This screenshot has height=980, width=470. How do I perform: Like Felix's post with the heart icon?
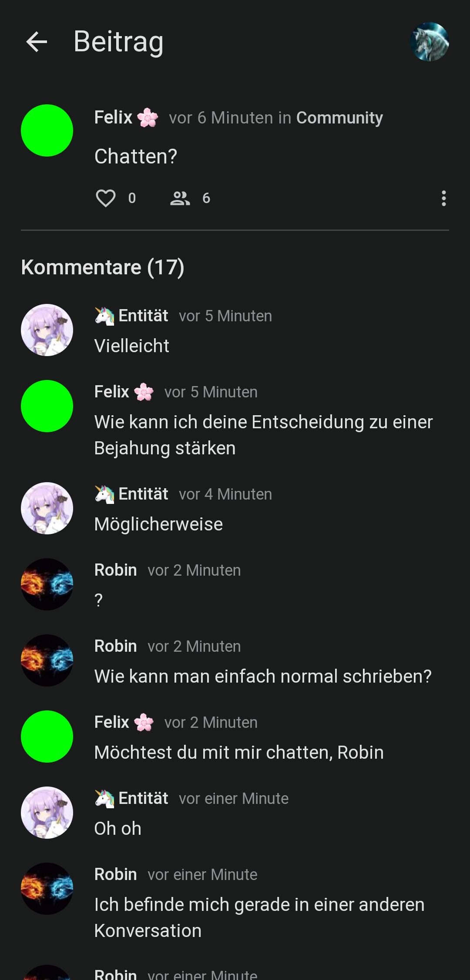pos(105,198)
